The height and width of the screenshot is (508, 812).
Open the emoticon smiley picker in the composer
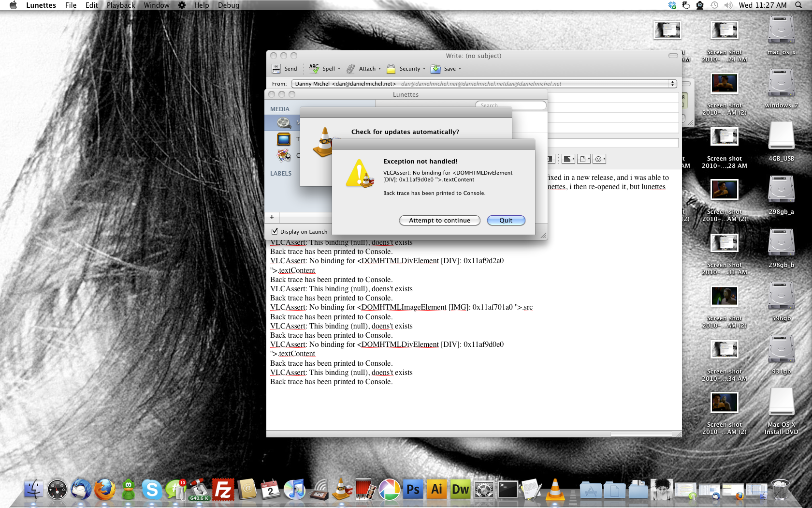point(599,159)
